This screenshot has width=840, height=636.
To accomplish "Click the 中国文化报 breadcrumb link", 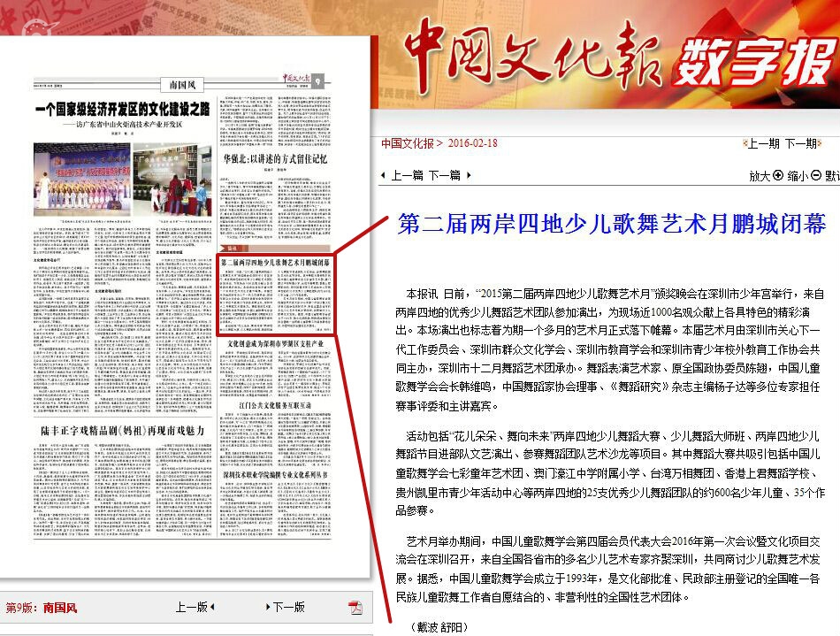I will coord(408,143).
